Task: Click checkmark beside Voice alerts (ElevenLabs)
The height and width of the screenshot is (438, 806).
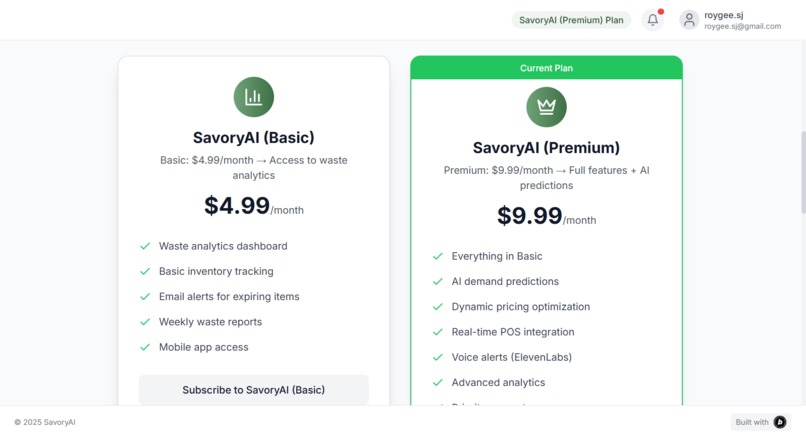Action: click(x=437, y=357)
